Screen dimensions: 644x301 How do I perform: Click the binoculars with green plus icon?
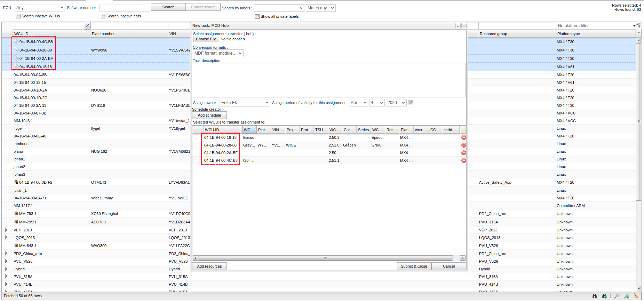605,296
